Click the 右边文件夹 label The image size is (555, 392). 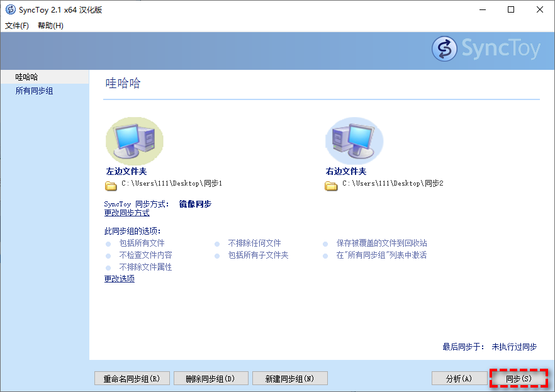tap(346, 171)
